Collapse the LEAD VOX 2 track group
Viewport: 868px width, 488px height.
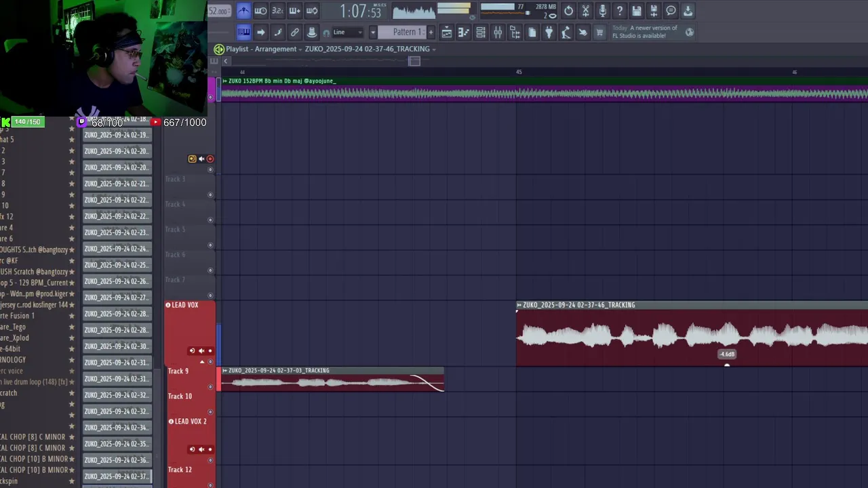click(x=171, y=422)
